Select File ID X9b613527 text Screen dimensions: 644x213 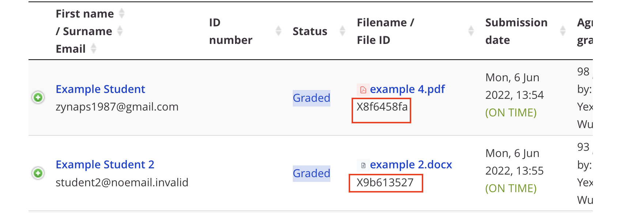point(385,183)
